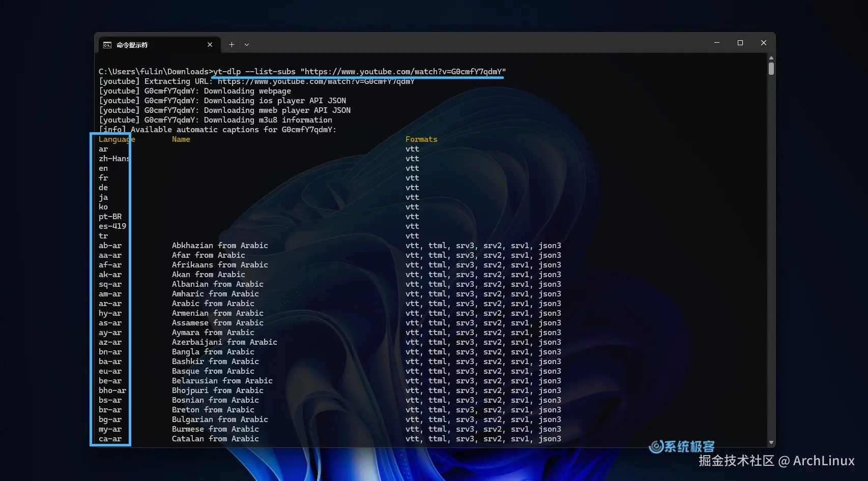The image size is (868, 481).
Task: Click "Catalan from Arabic" row name
Action: tap(215, 439)
